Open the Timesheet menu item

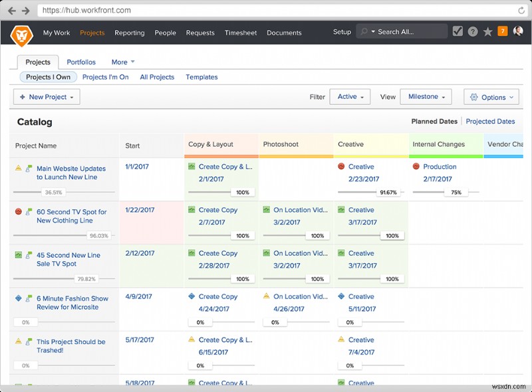(240, 33)
